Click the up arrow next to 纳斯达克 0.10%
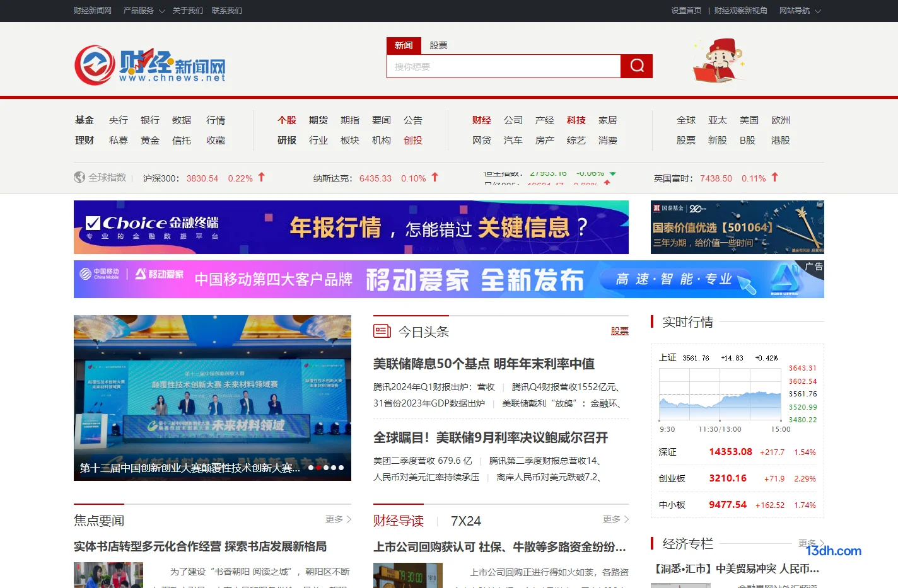This screenshot has height=588, width=898. pos(434,177)
